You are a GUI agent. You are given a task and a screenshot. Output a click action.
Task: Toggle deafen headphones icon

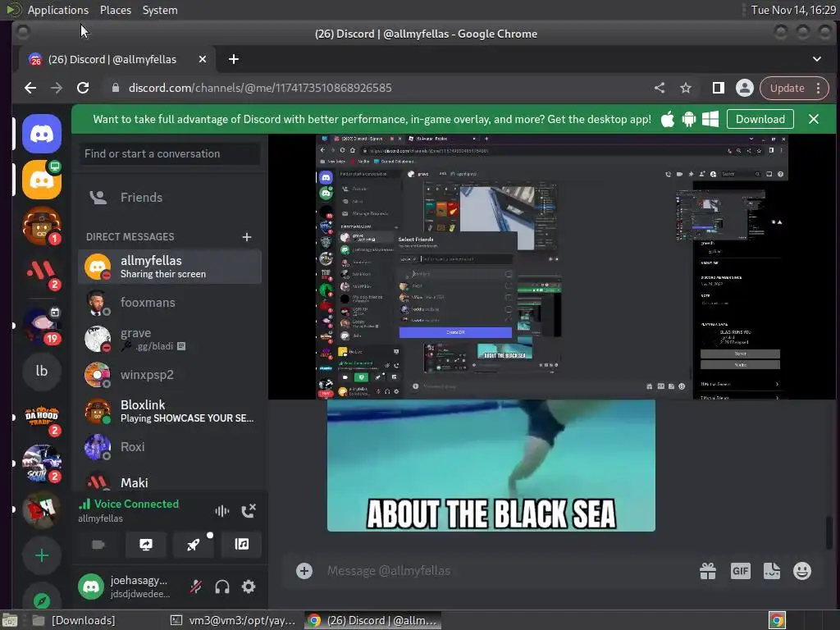pos(222,587)
